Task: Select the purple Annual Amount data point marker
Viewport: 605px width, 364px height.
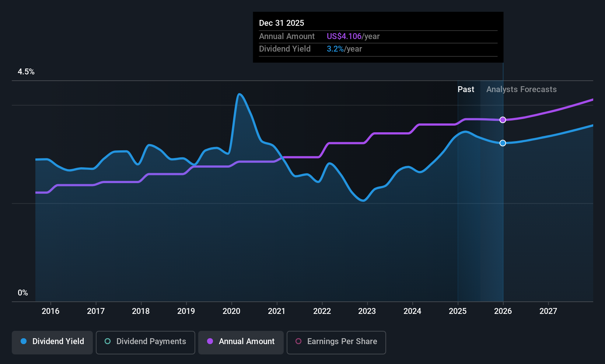Action: click(x=503, y=120)
